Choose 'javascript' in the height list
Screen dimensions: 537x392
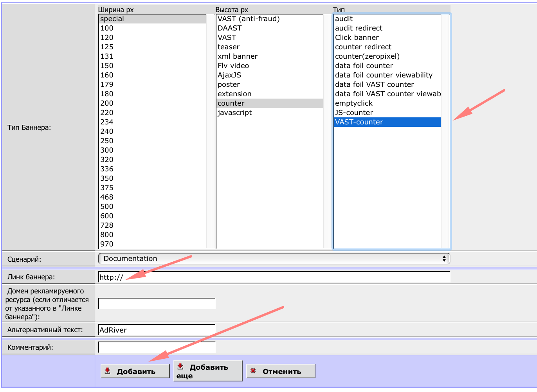click(x=270, y=113)
